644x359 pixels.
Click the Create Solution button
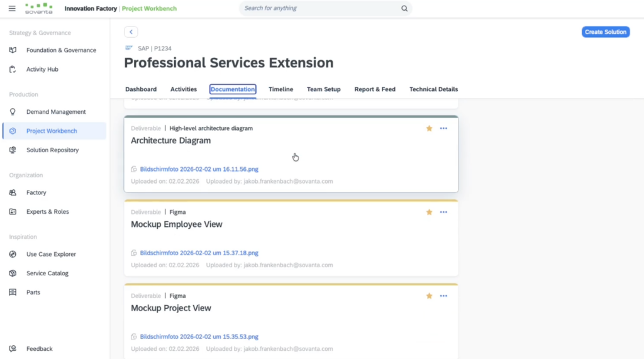tap(605, 32)
